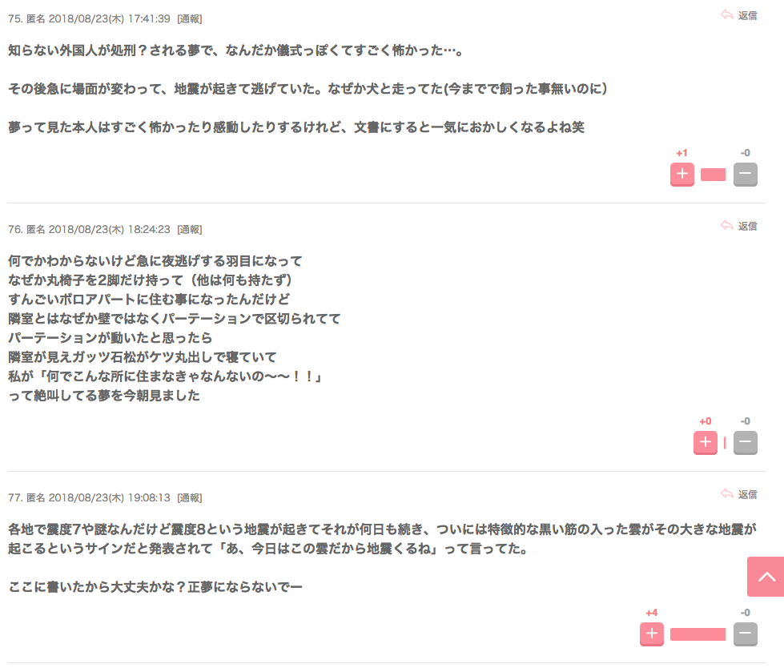
Task: Report comment 77 via 通報 link
Action: click(x=190, y=498)
